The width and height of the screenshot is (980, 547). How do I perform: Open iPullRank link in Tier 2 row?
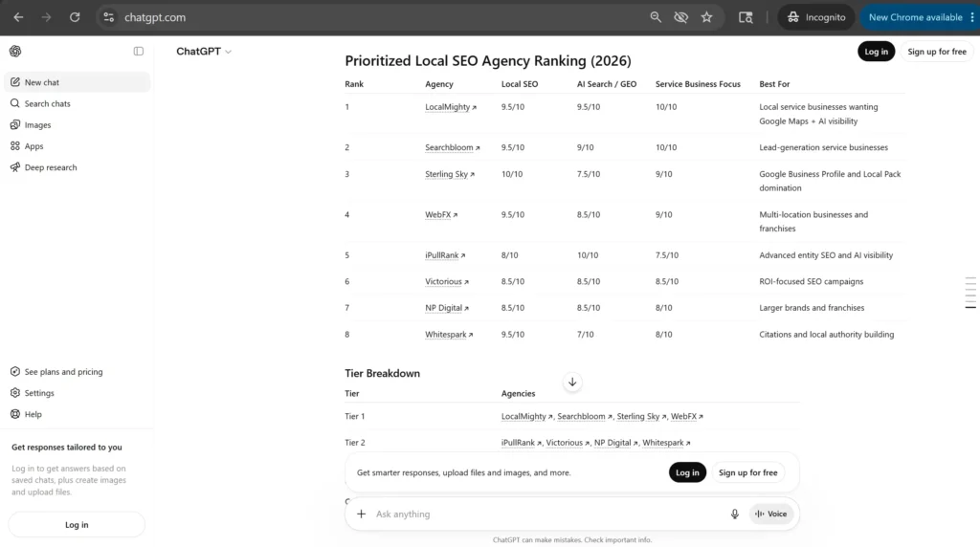(x=522, y=443)
